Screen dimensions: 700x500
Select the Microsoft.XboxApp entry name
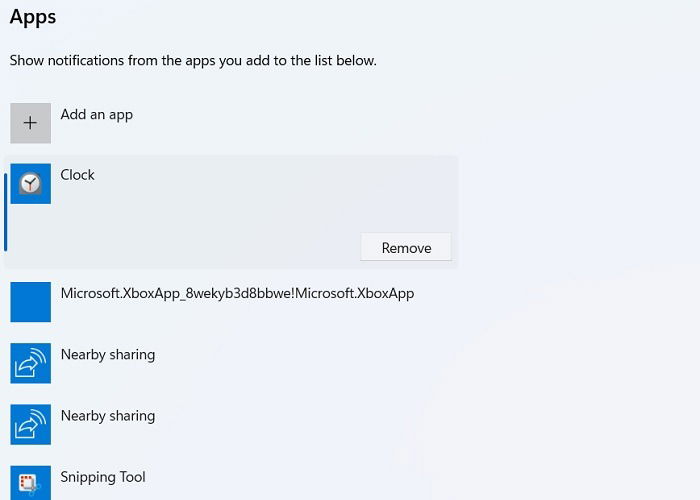click(x=237, y=293)
